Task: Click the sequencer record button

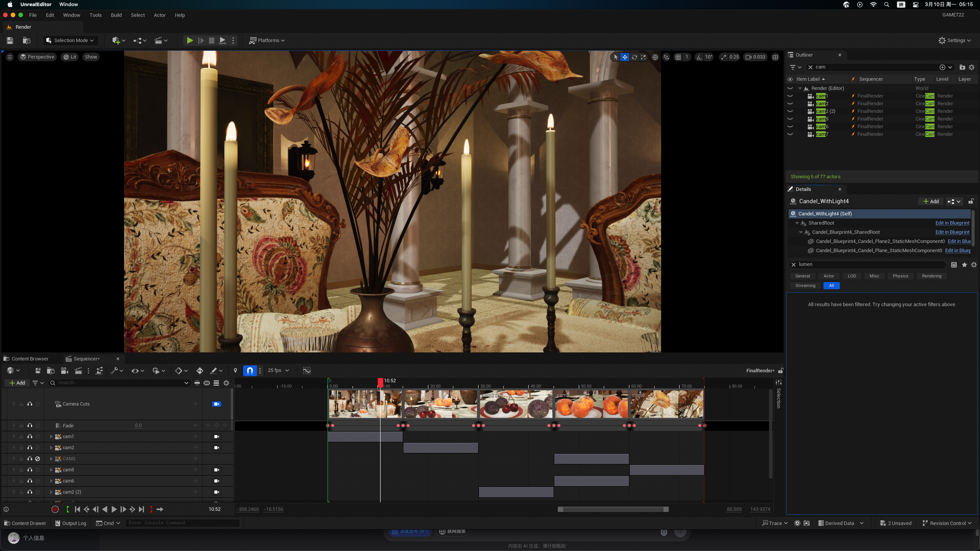Action: point(55,509)
